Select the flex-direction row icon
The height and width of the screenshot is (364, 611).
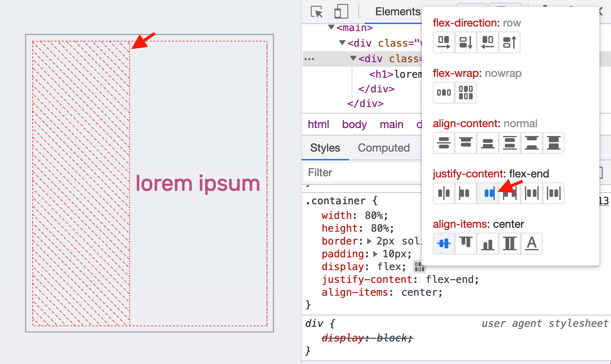coord(443,42)
